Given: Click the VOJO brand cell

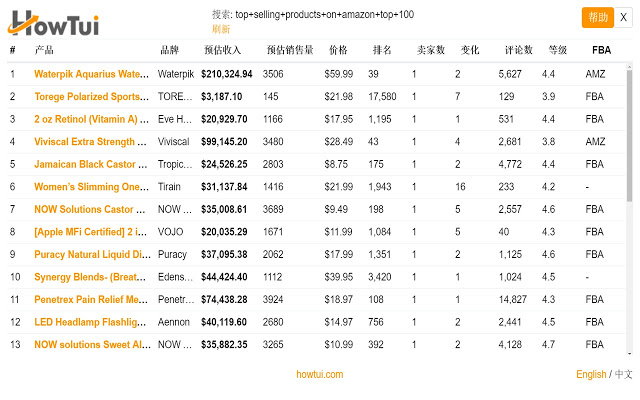Looking at the screenshot, I should pos(171,232).
